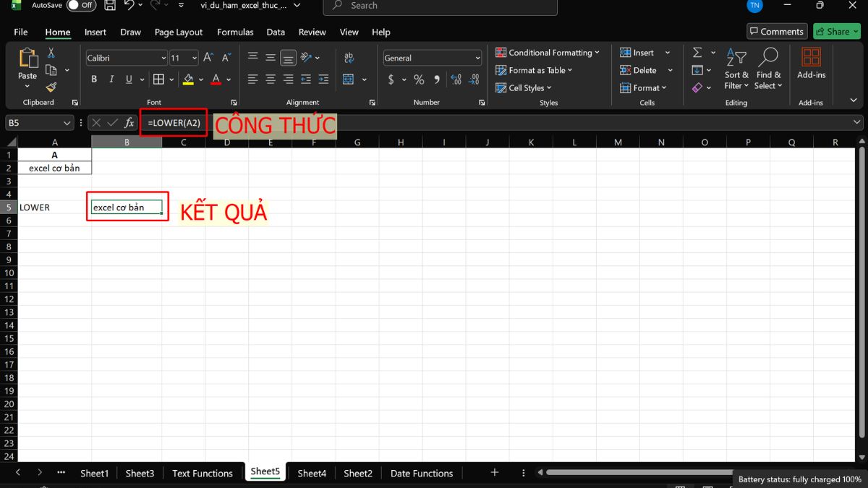Open the Page Layout tab
Viewport: 868px width, 488px height.
[179, 32]
